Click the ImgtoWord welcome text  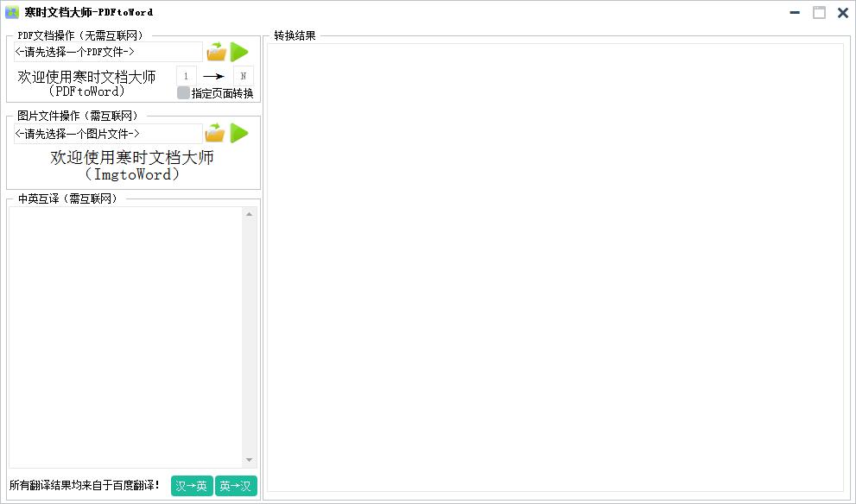132,166
